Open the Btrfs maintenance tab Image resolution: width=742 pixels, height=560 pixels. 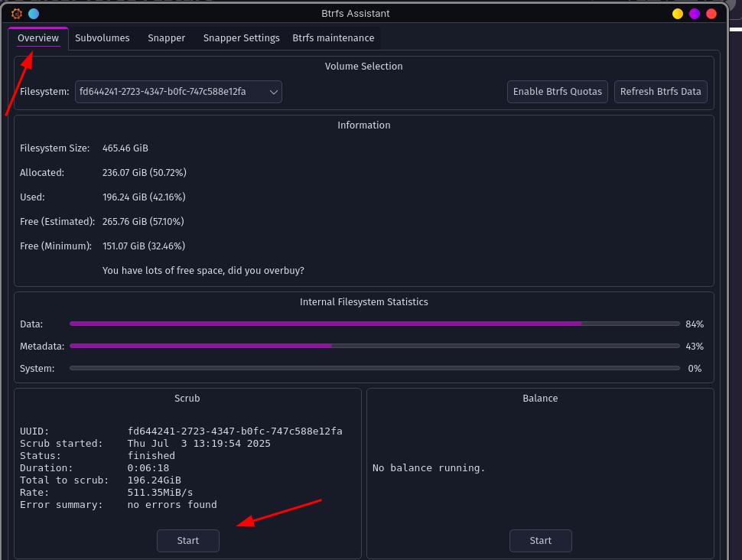(334, 38)
